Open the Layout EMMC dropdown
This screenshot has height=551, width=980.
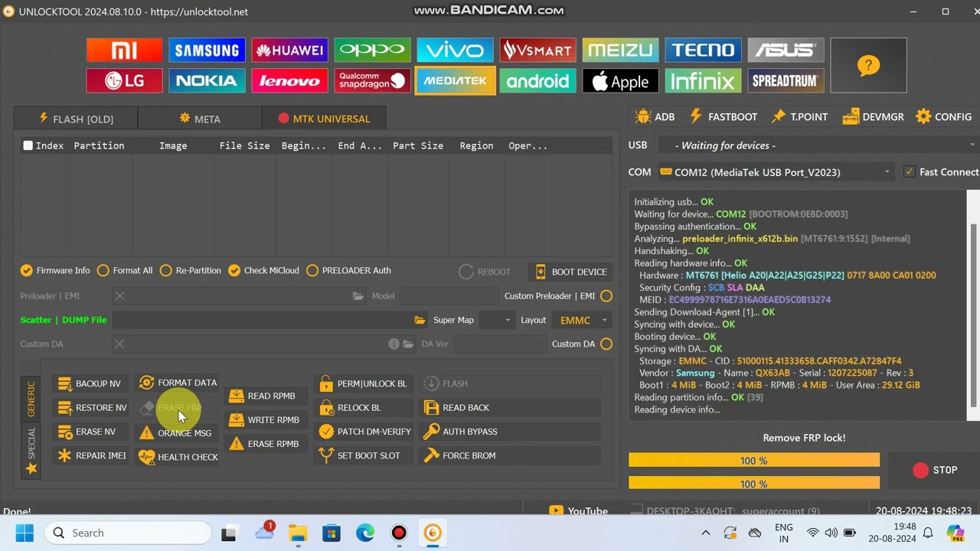coord(582,320)
